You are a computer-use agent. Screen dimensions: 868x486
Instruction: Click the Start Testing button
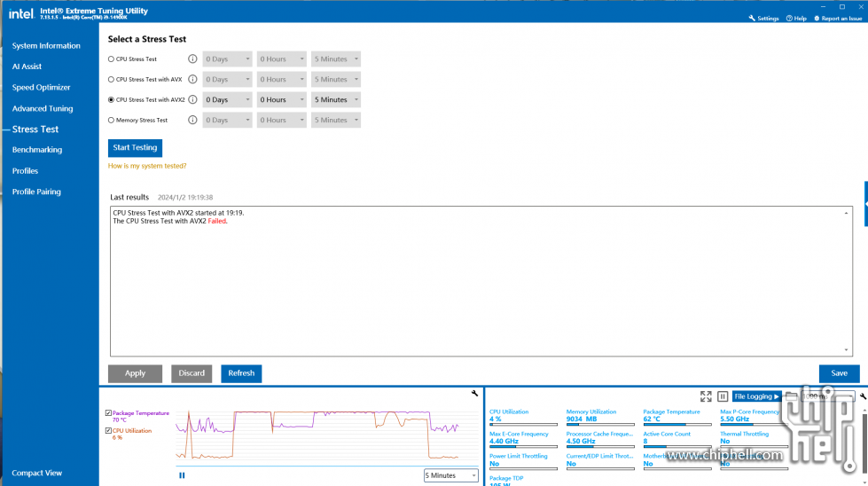pos(135,148)
